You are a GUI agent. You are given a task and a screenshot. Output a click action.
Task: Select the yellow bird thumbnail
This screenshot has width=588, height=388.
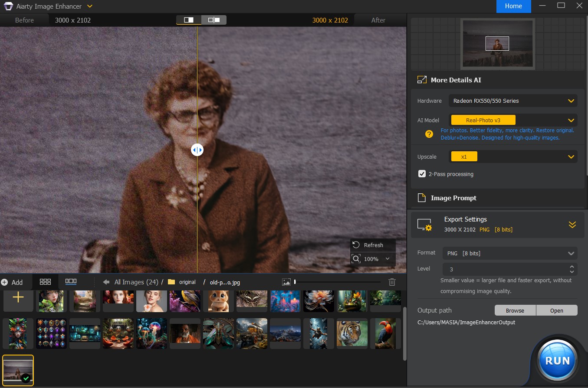[x=185, y=301]
